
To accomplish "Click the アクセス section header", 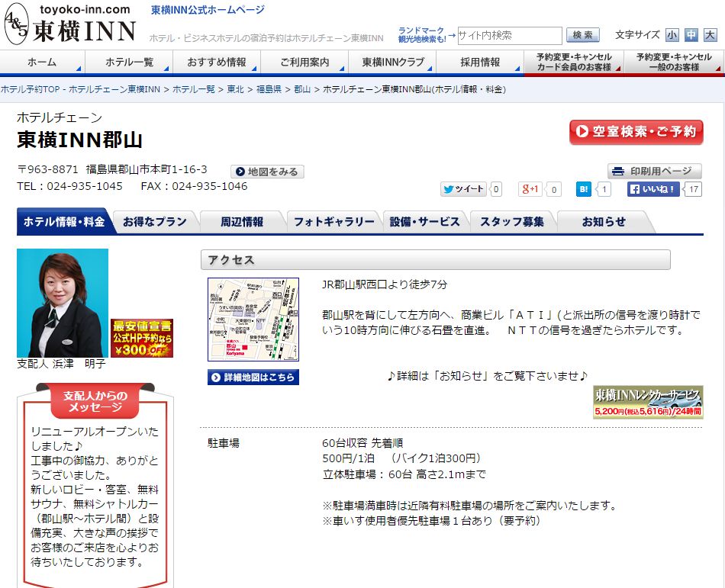I will coord(436,259).
